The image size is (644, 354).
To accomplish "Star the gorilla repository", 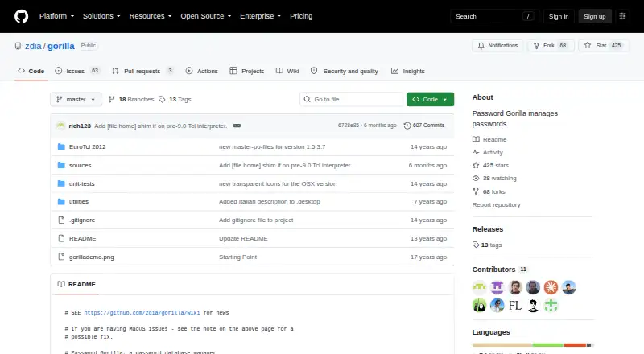I will (x=603, y=46).
